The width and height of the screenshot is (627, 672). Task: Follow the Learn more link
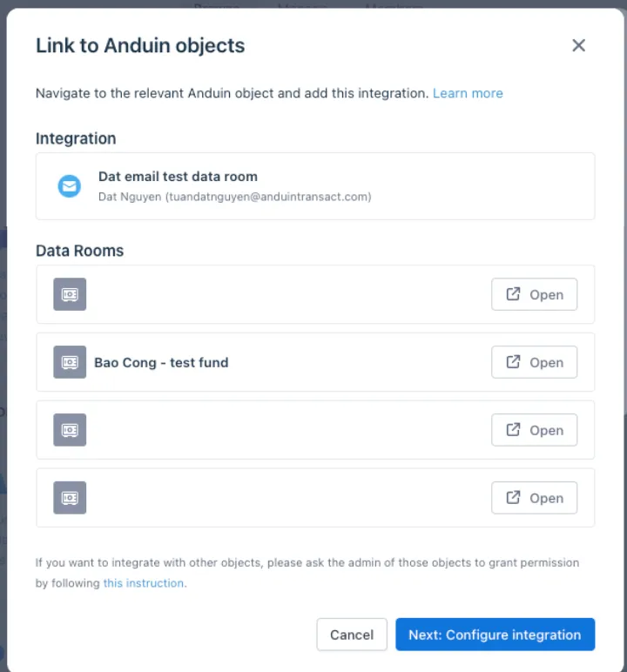tap(468, 93)
